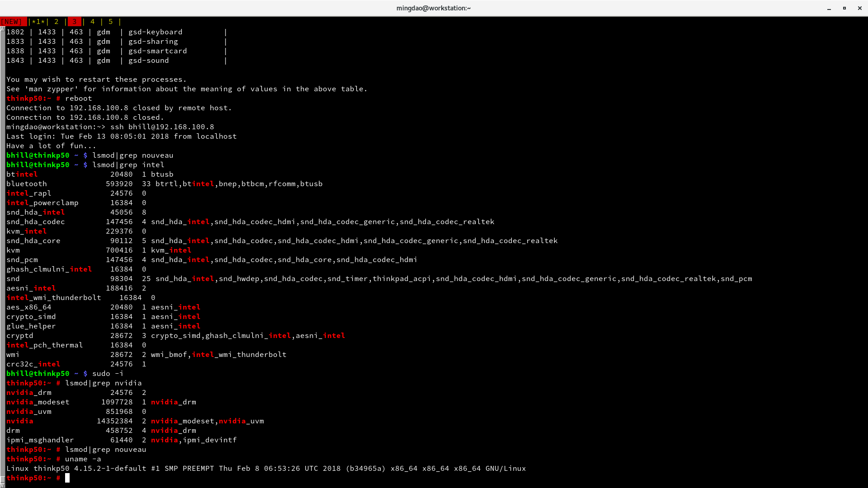Click 'Last login: Tue Feb 13' line

pyautogui.click(x=122, y=136)
